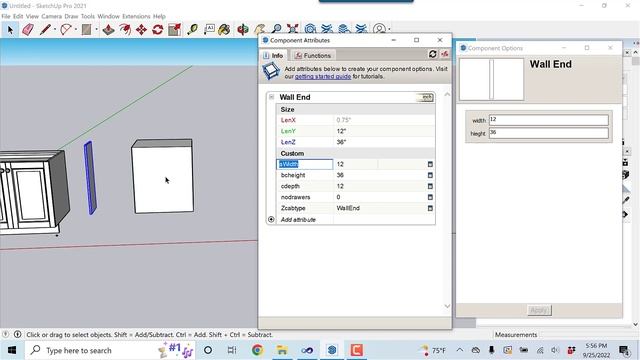Click Add attribute text row
Viewport: 640px width, 360px height.
[298, 220]
